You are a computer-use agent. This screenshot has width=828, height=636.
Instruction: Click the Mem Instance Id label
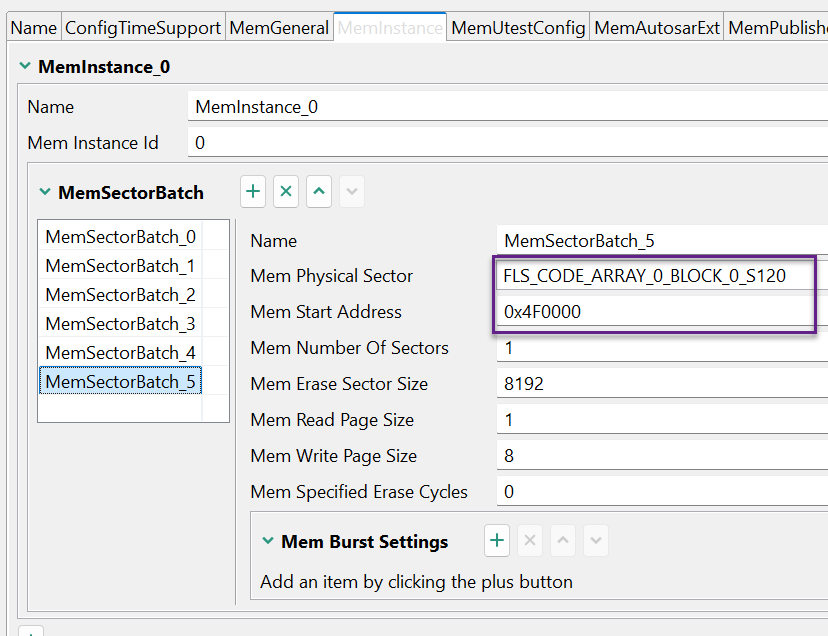coord(93,143)
